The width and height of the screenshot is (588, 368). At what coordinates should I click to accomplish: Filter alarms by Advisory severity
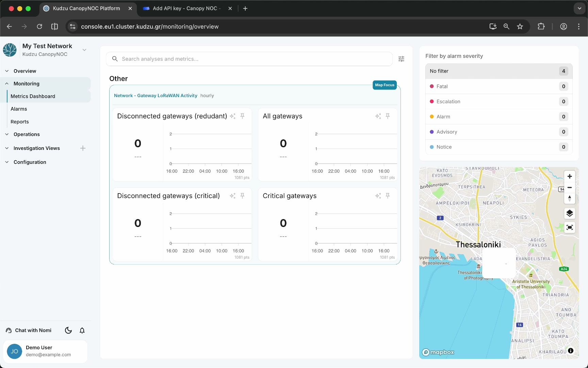(x=499, y=132)
